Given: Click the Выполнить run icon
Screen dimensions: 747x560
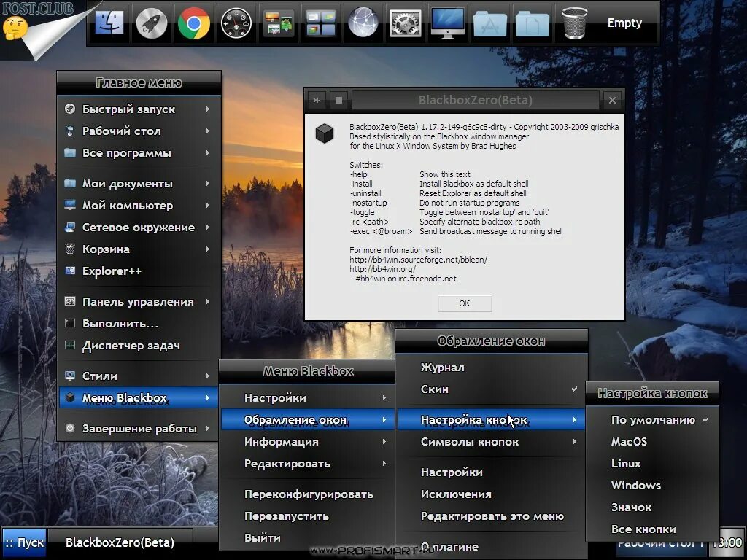Looking at the screenshot, I should click(x=70, y=323).
